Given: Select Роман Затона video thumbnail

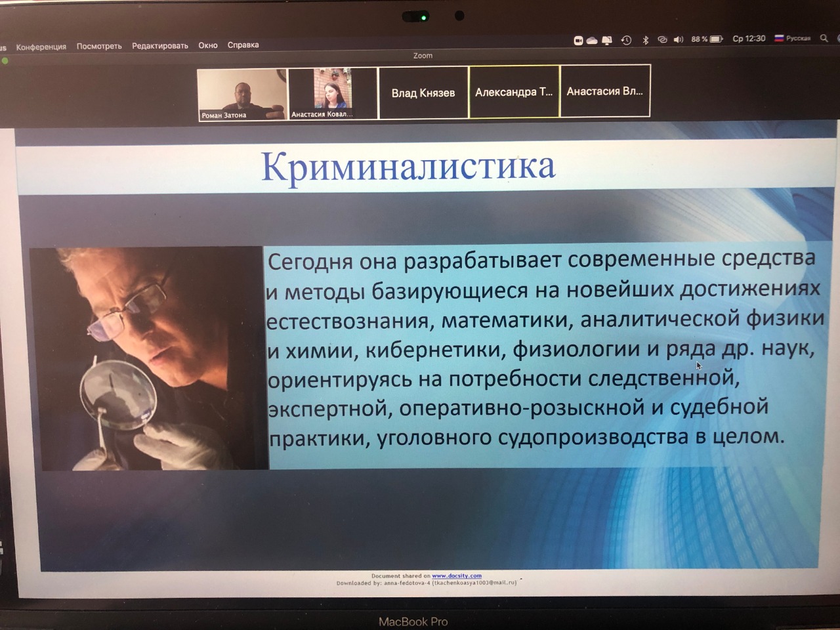Looking at the screenshot, I should click(x=242, y=94).
